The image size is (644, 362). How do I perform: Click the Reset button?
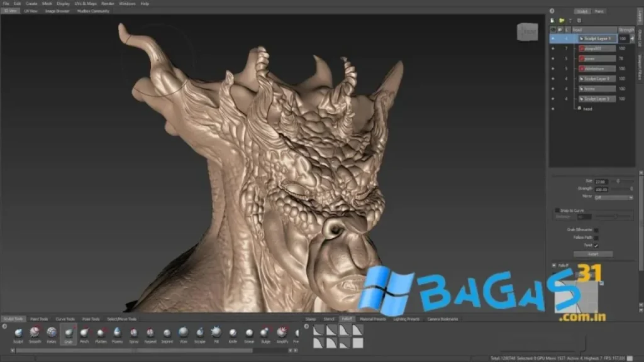click(x=593, y=254)
